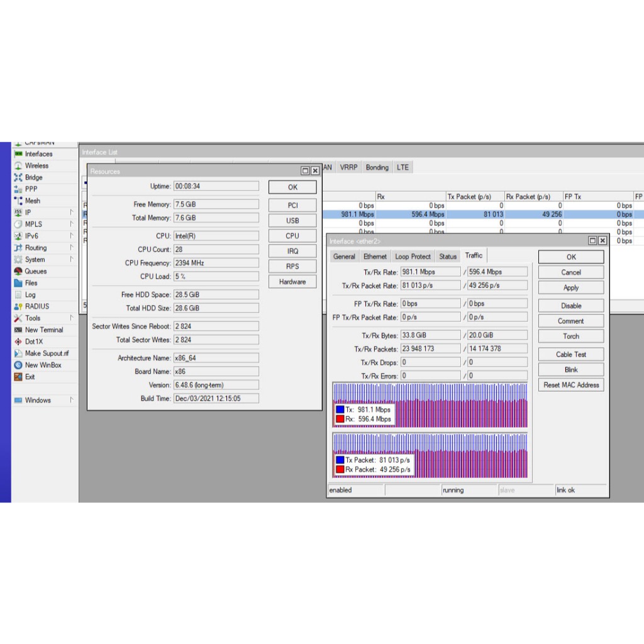The image size is (644, 644).
Task: Click the Torch button
Action: [570, 336]
